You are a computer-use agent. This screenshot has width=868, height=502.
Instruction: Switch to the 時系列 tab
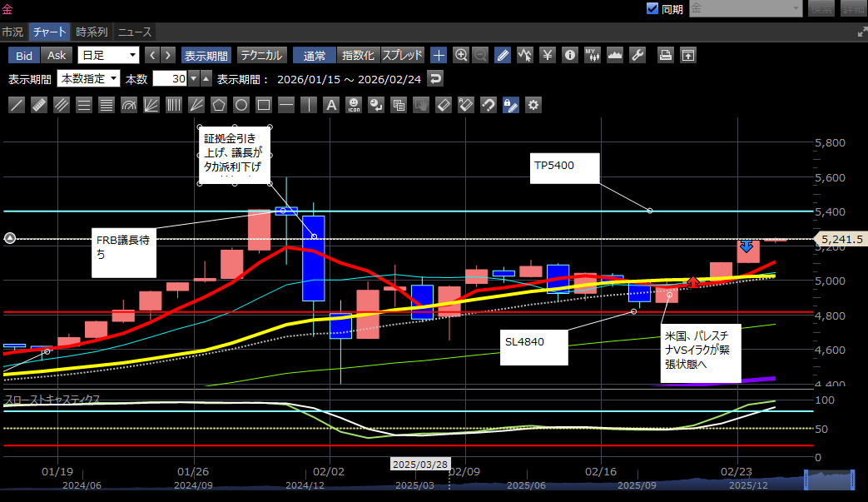point(92,32)
